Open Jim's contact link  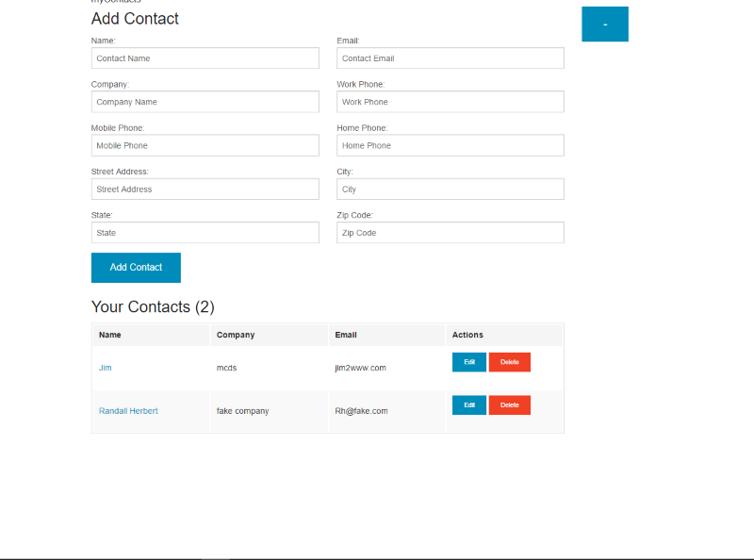pos(105,368)
